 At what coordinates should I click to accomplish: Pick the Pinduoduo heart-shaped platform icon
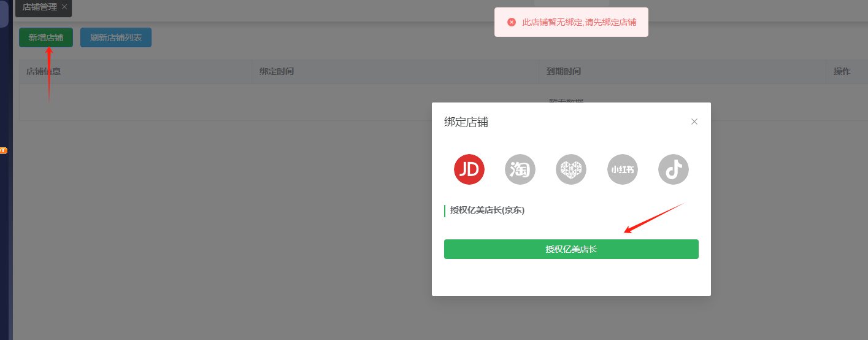(x=571, y=169)
